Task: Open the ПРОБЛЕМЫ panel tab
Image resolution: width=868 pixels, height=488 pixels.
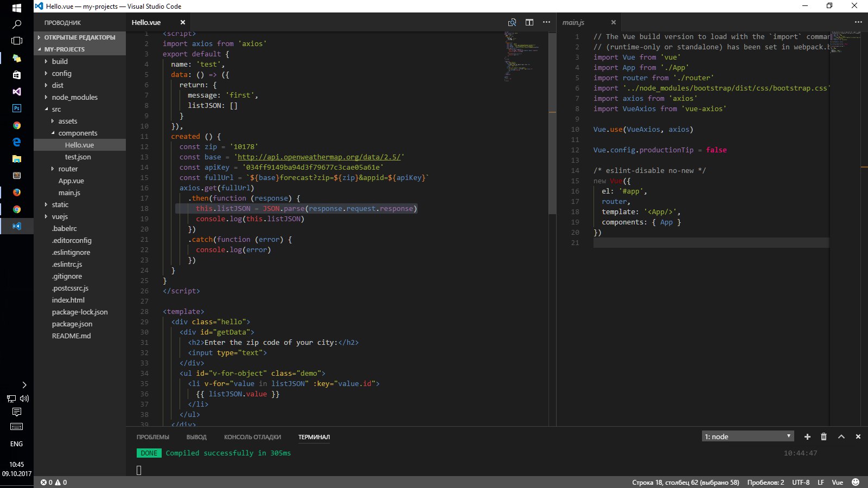Action: pos(153,437)
